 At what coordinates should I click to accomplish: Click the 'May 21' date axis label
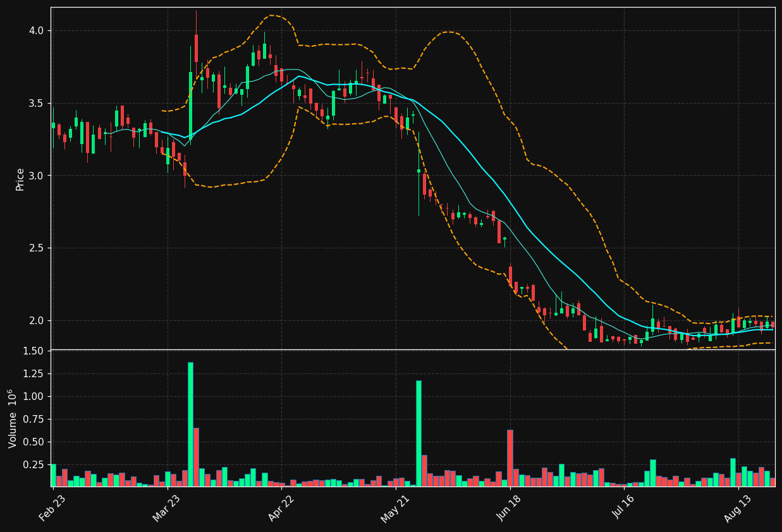[x=394, y=509]
